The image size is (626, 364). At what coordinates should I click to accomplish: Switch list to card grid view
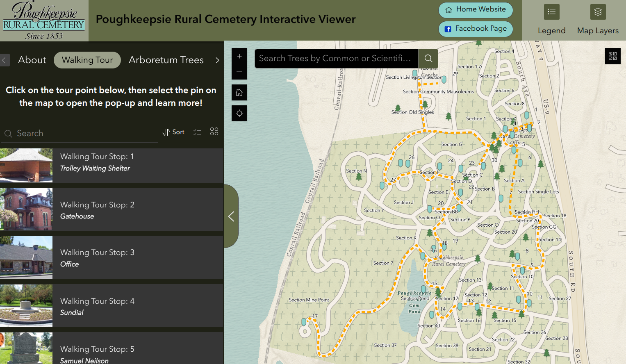214,132
